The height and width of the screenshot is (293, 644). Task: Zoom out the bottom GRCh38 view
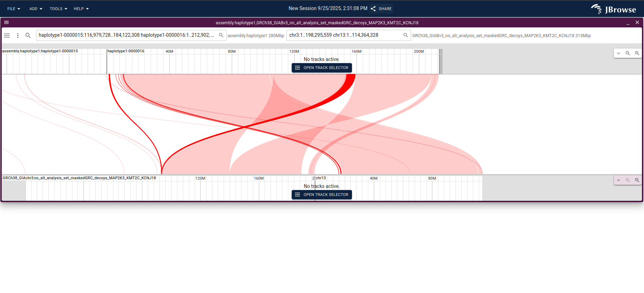[628, 180]
